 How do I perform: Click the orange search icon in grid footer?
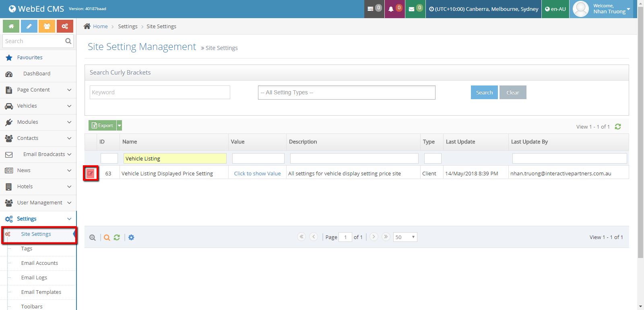pyautogui.click(x=107, y=237)
